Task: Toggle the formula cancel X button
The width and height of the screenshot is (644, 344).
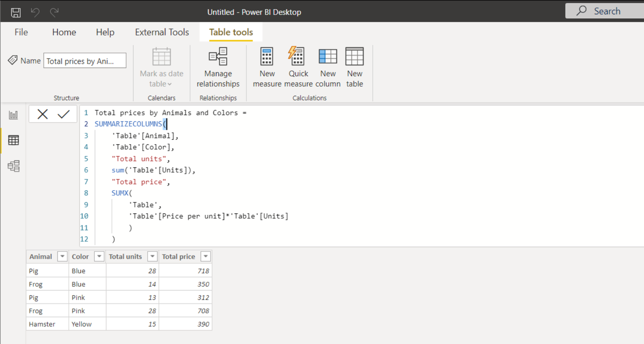Action: point(43,113)
